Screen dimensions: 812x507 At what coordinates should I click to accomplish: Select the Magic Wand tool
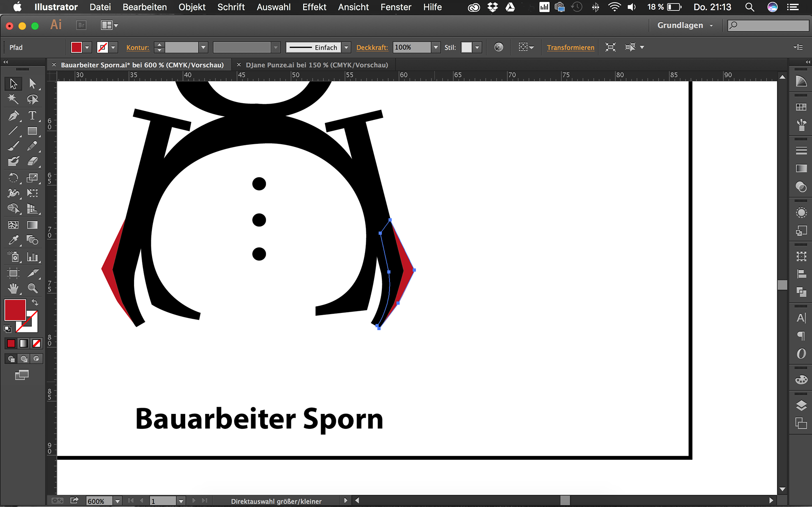tap(13, 99)
